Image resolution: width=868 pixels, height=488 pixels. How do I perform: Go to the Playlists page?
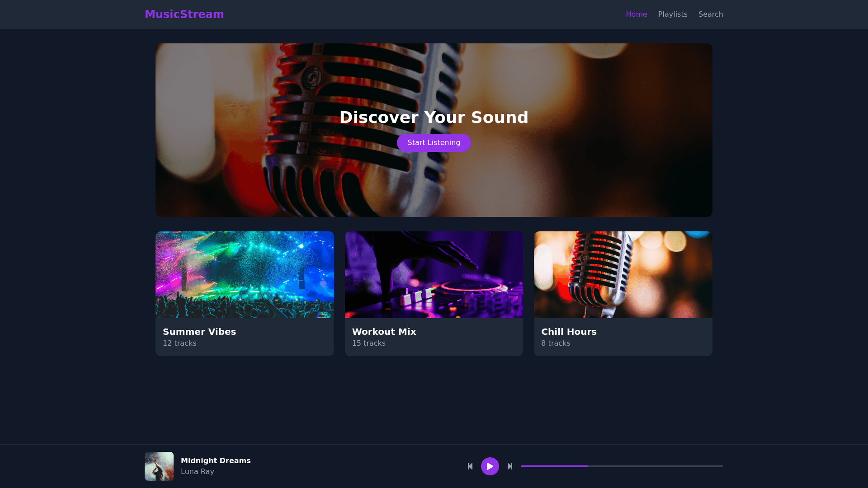coord(672,14)
